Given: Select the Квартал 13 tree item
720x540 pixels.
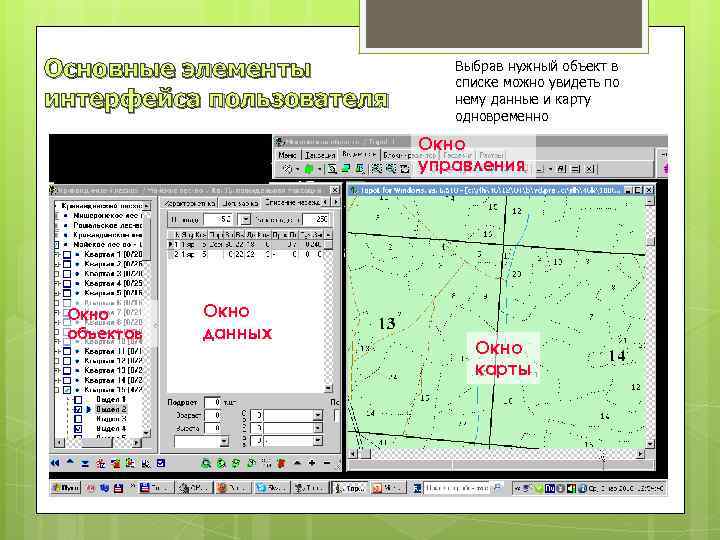Looking at the screenshot, I should point(113,371).
